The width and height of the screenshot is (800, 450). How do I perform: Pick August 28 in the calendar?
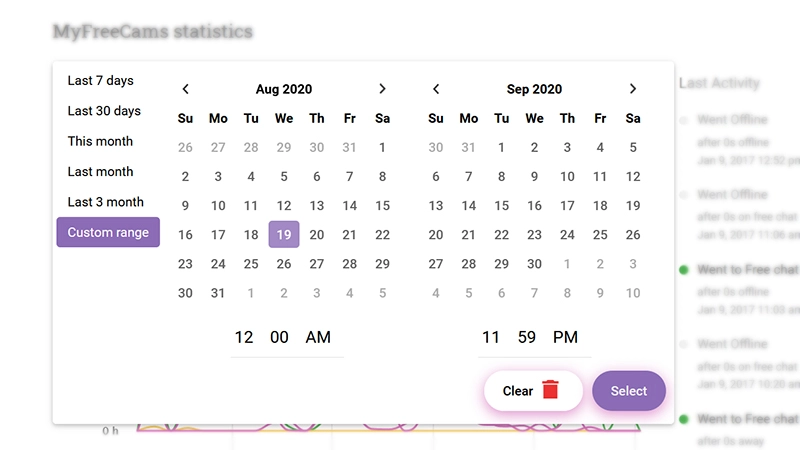(349, 264)
